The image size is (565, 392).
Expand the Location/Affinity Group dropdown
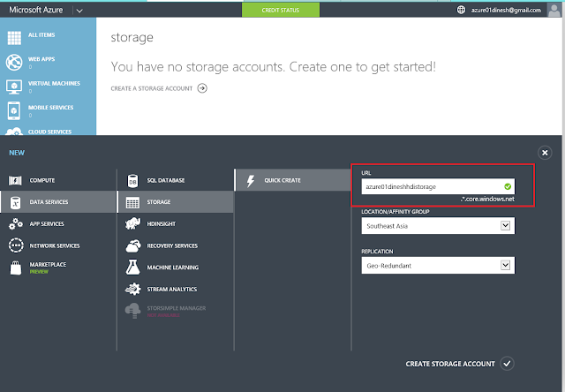pyautogui.click(x=506, y=226)
